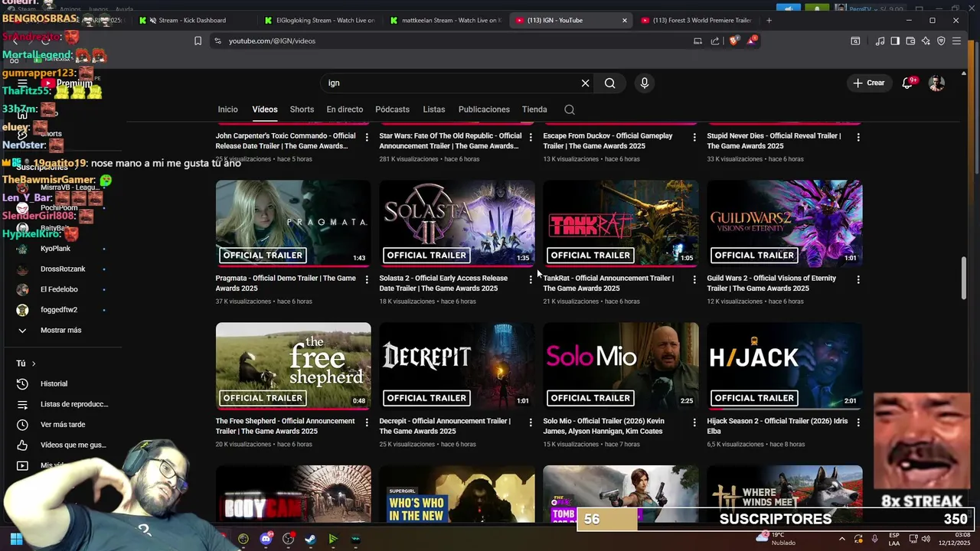Click the page vertical scrollbar thumb

[964, 279]
